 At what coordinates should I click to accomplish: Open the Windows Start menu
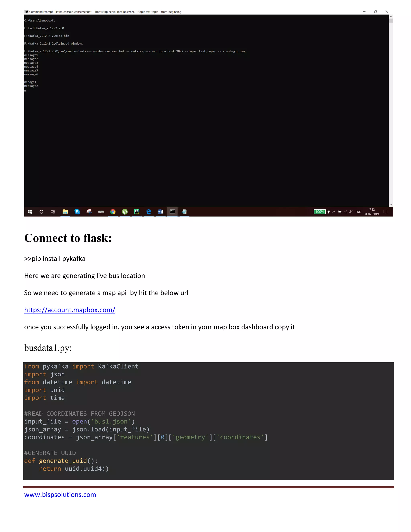tap(30, 212)
